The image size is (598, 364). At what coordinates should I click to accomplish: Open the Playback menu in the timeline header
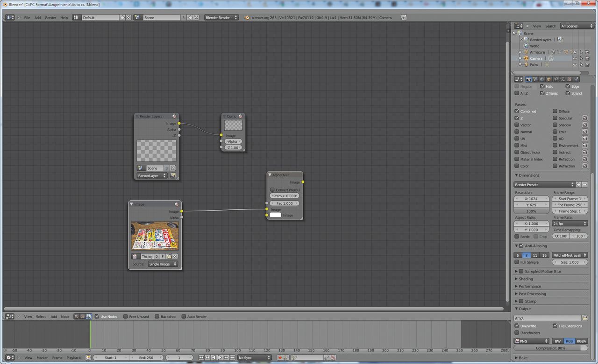pos(73,357)
